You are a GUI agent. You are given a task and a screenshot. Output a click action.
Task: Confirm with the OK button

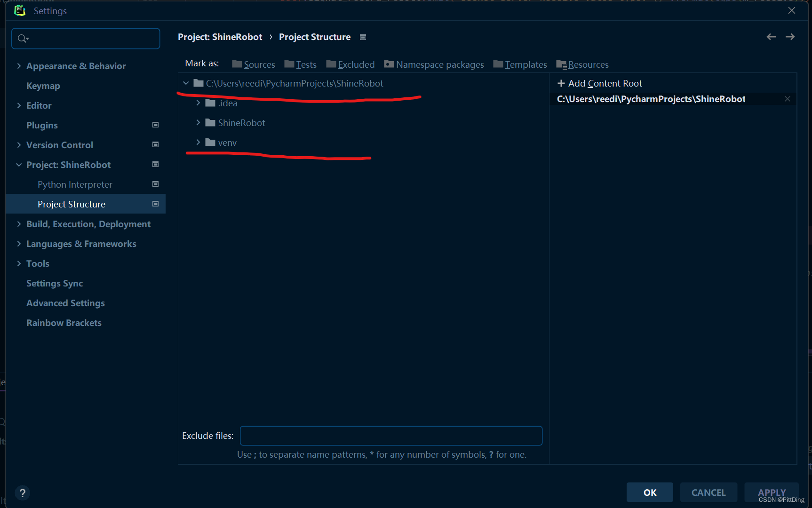point(650,492)
